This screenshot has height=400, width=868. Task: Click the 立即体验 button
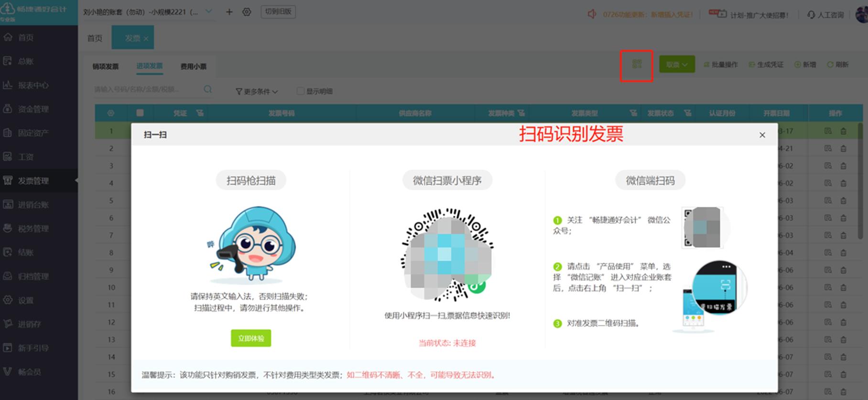tap(251, 338)
